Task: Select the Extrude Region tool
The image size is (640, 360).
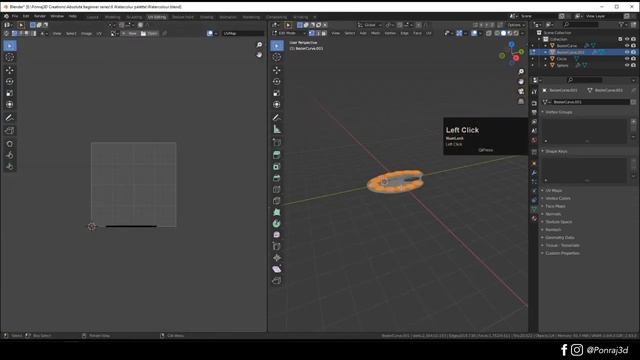Action: pyautogui.click(x=276, y=155)
